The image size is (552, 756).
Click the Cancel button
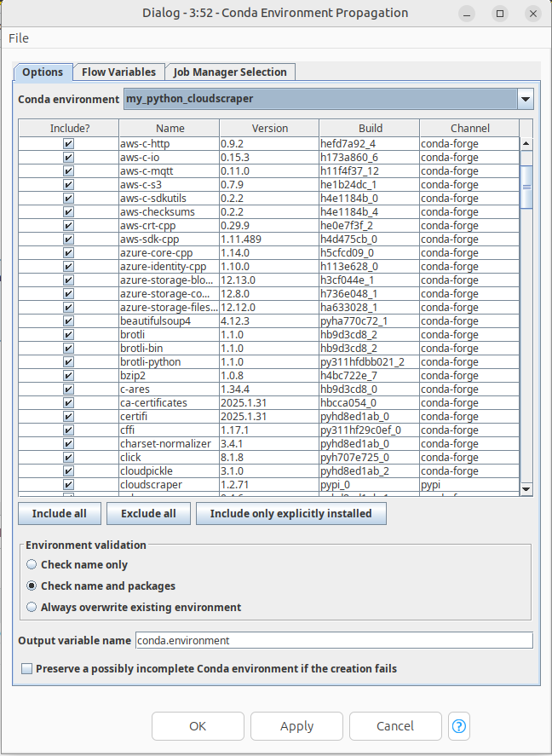pyautogui.click(x=395, y=725)
